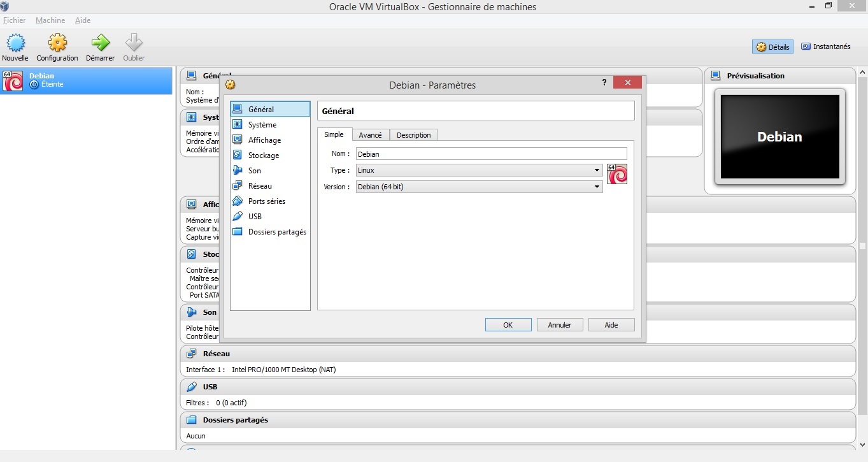Click the USB section icon in manager
Screen dimensions: 868x462
tap(191, 387)
